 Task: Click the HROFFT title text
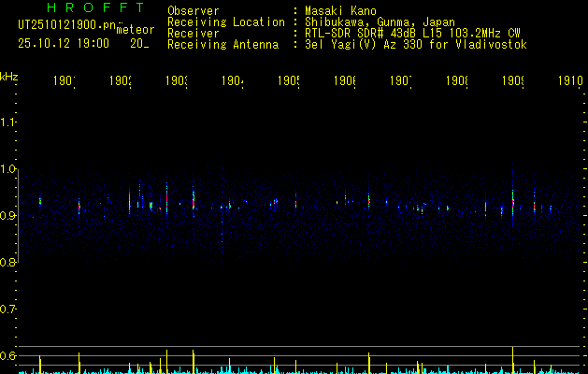84,8
